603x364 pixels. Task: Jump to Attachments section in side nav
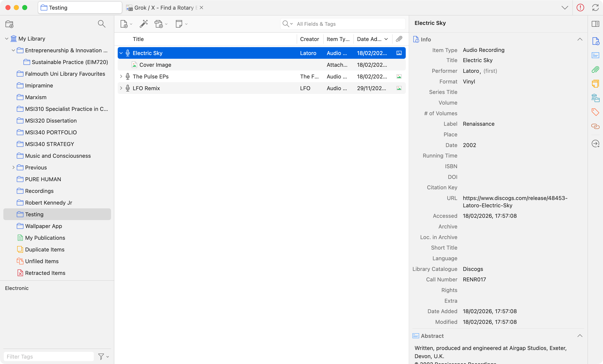(595, 70)
